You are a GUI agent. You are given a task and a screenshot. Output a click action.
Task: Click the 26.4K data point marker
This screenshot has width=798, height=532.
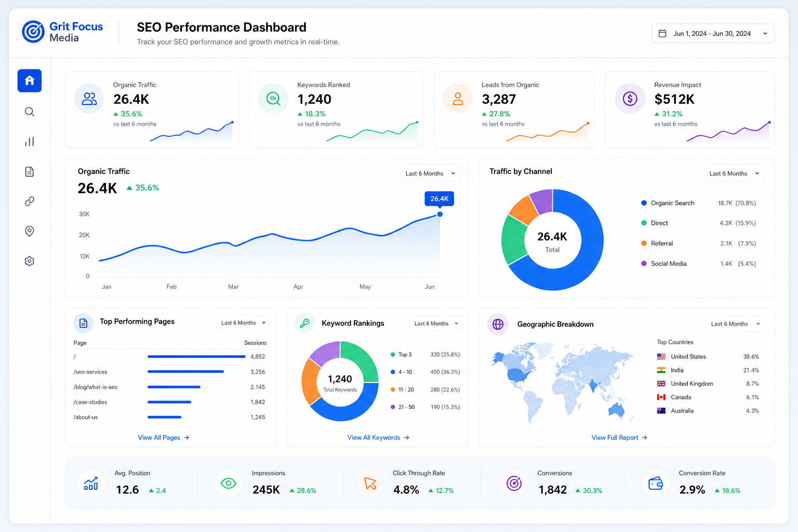[440, 214]
